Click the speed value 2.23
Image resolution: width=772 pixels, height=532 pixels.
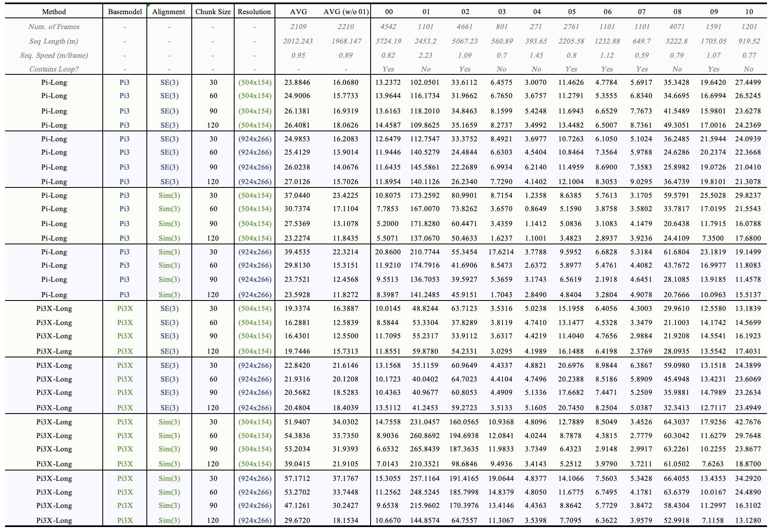[x=425, y=55]
